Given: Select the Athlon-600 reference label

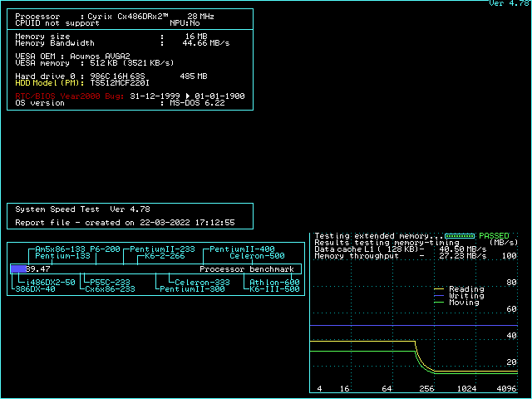Looking at the screenshot, I should pyautogui.click(x=274, y=283).
